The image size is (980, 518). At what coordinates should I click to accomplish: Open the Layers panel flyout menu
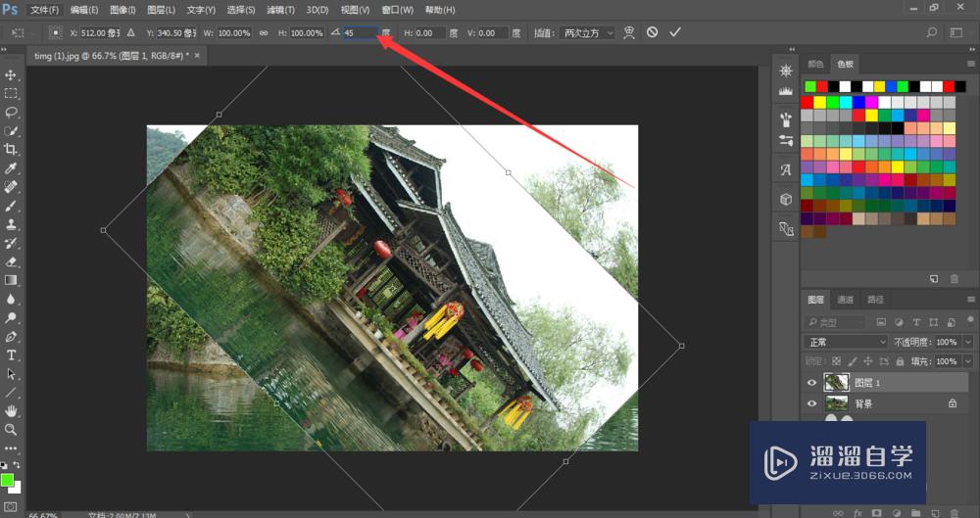pos(970,300)
